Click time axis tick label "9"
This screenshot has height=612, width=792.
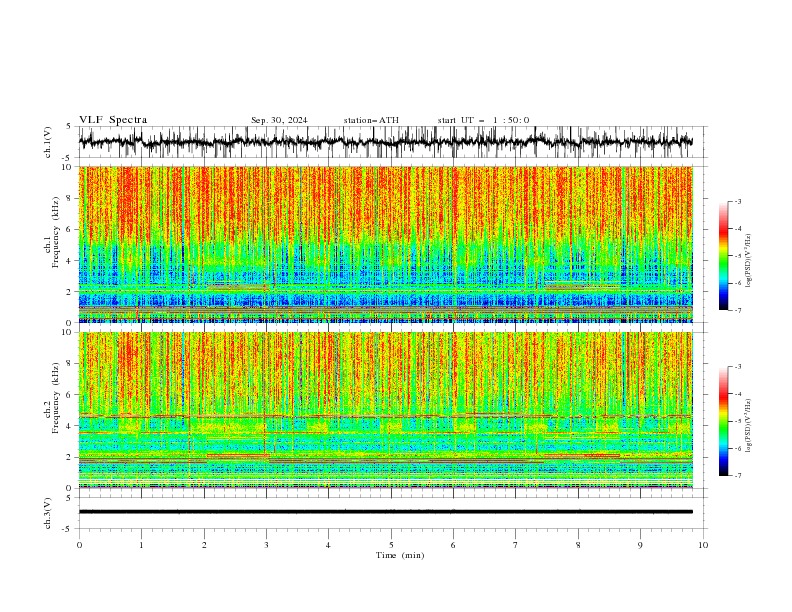[x=640, y=545]
